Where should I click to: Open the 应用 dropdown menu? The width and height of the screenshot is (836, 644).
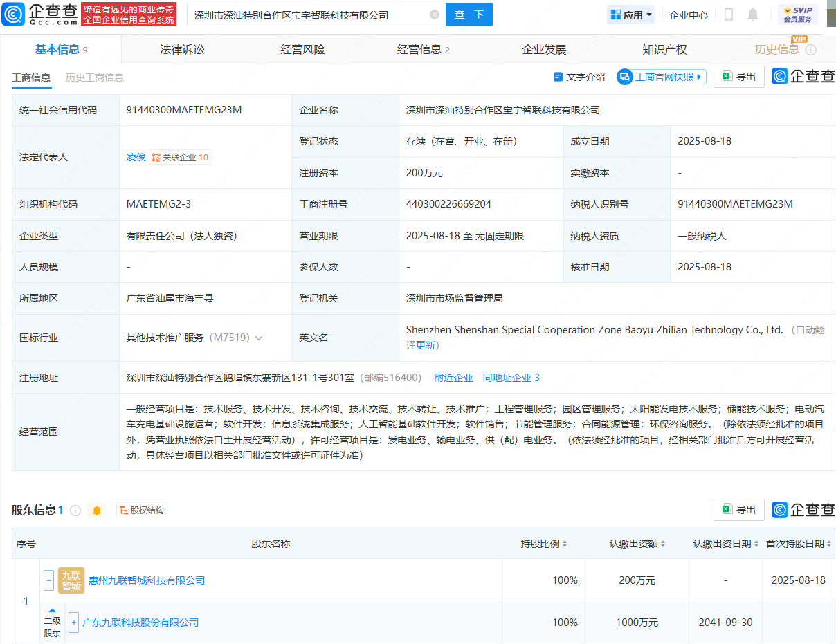(x=631, y=15)
